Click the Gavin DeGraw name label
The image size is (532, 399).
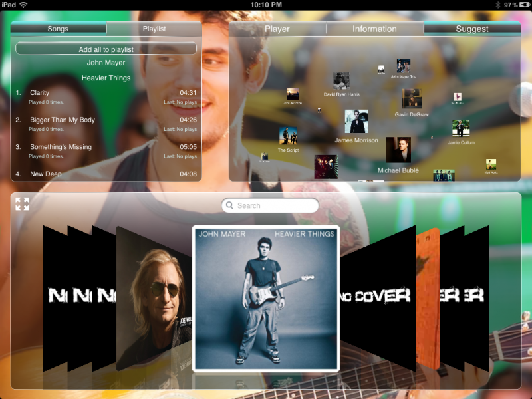click(x=412, y=114)
